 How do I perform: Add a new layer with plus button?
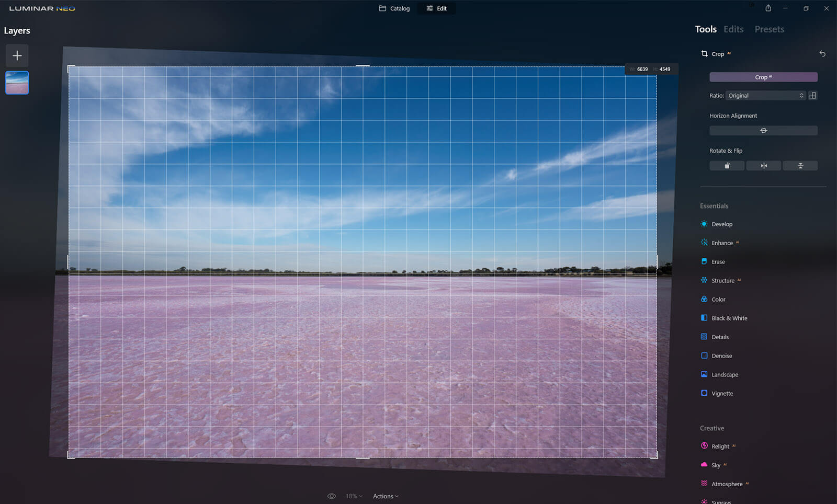pyautogui.click(x=17, y=55)
